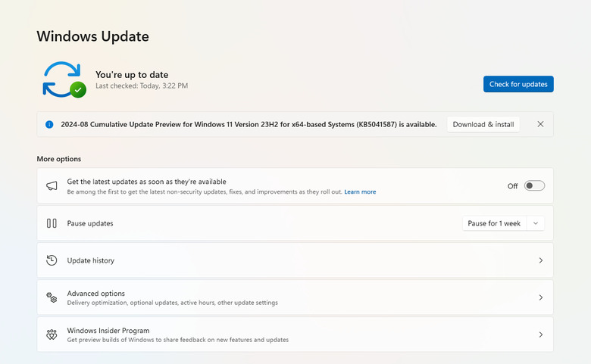Image resolution: width=591 pixels, height=364 pixels.
Task: Click the Advanced options gears icon
Action: click(x=52, y=297)
